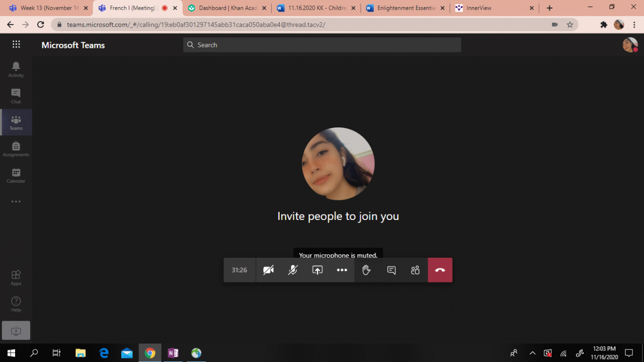644x362 pixels.
Task: Open Windows taskbar search
Action: (x=34, y=353)
